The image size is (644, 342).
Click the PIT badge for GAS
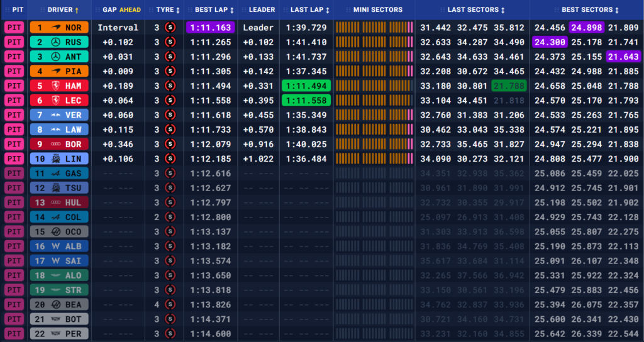point(14,174)
